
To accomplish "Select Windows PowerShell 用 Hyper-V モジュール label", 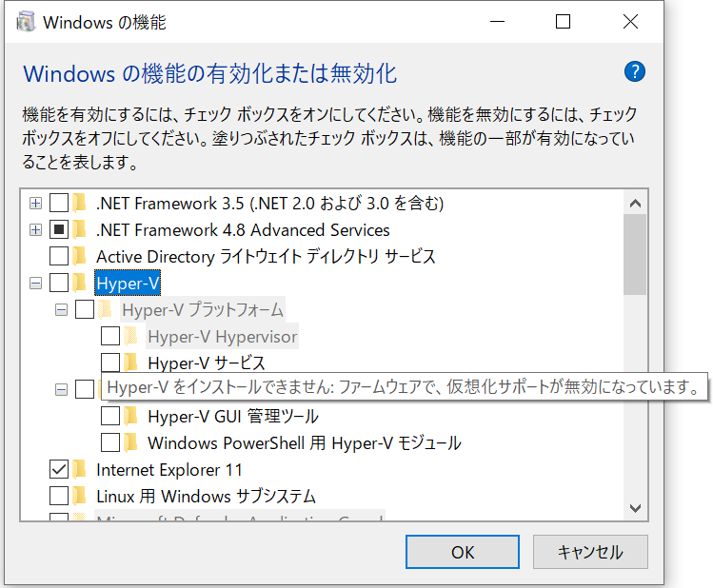I will (x=305, y=443).
